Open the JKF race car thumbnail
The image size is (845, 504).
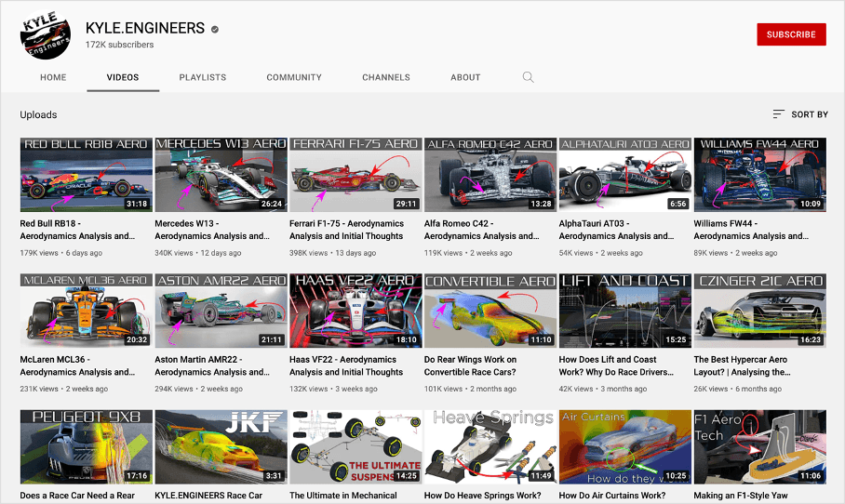point(221,447)
